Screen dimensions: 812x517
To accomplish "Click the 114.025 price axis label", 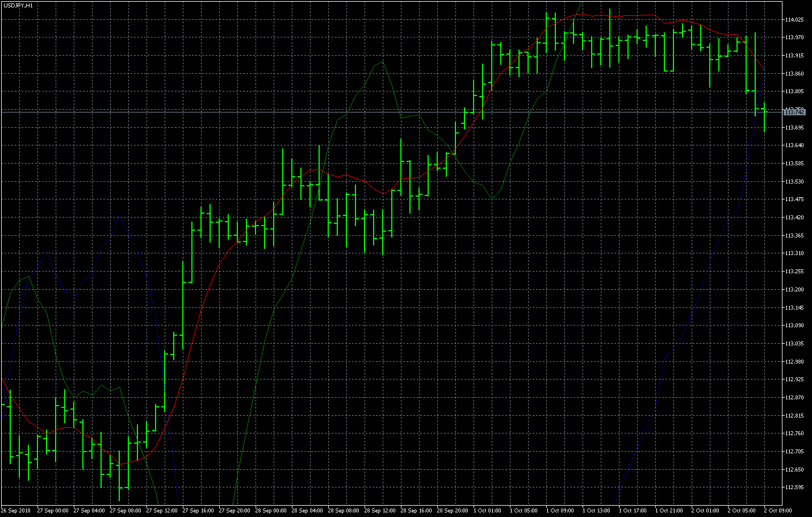I will click(x=794, y=20).
